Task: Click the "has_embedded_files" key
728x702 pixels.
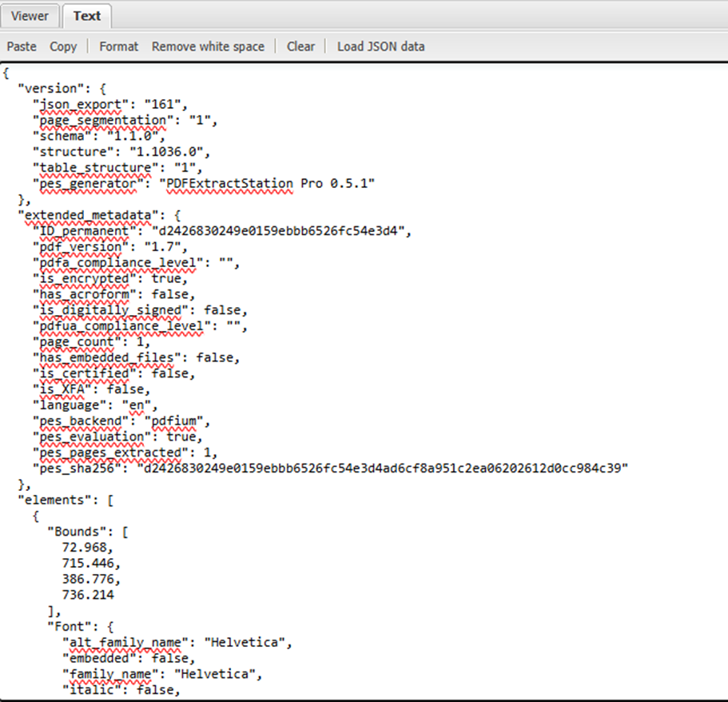Action: 106,357
